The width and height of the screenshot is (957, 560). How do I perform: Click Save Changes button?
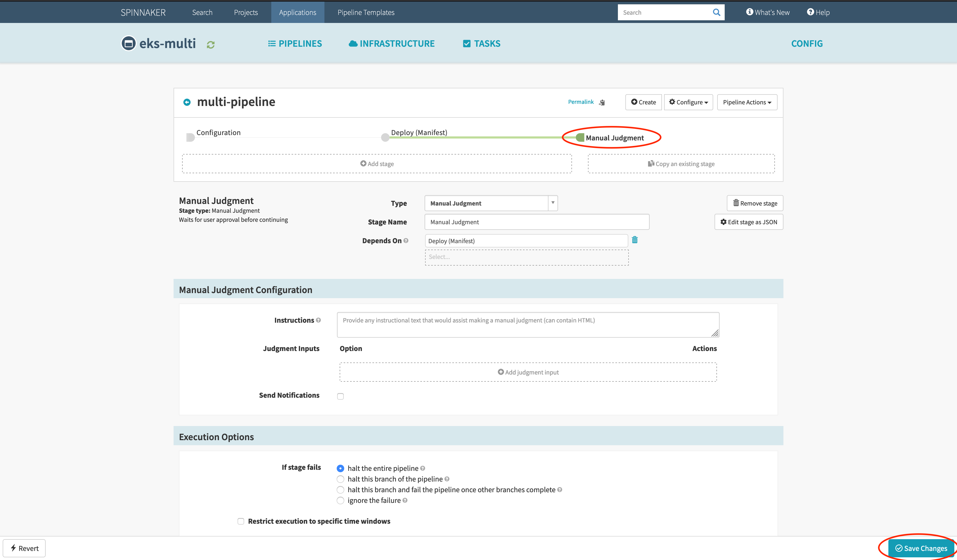click(921, 548)
